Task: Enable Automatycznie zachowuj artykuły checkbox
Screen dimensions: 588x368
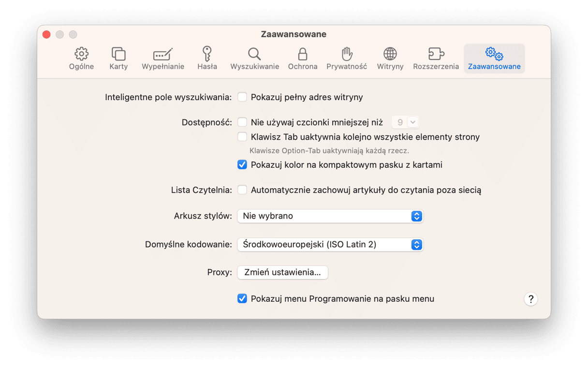Action: pyautogui.click(x=242, y=190)
